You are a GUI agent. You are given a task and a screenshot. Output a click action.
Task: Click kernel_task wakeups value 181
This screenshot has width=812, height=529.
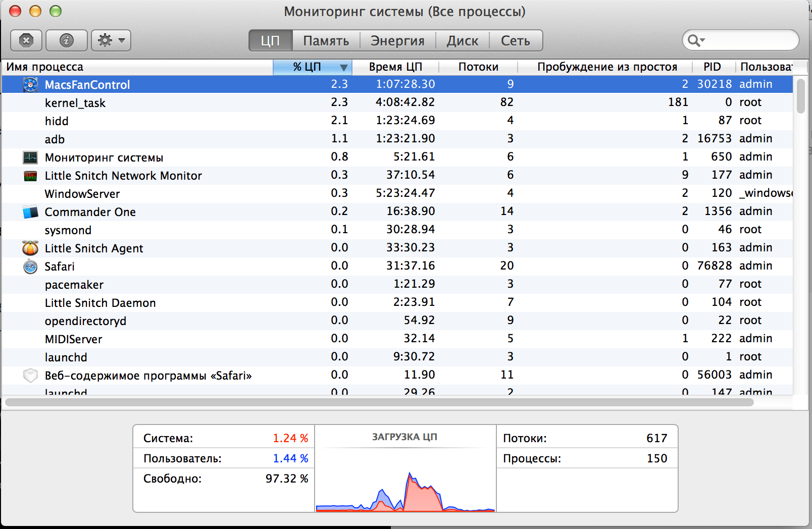coord(678,102)
